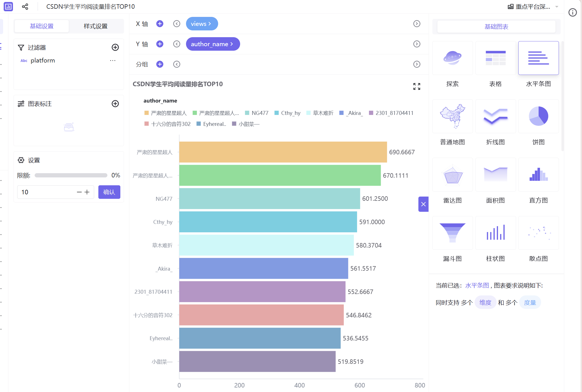Toggle the Eyhereal.. legend series
This screenshot has height=392, width=582.
click(211, 124)
